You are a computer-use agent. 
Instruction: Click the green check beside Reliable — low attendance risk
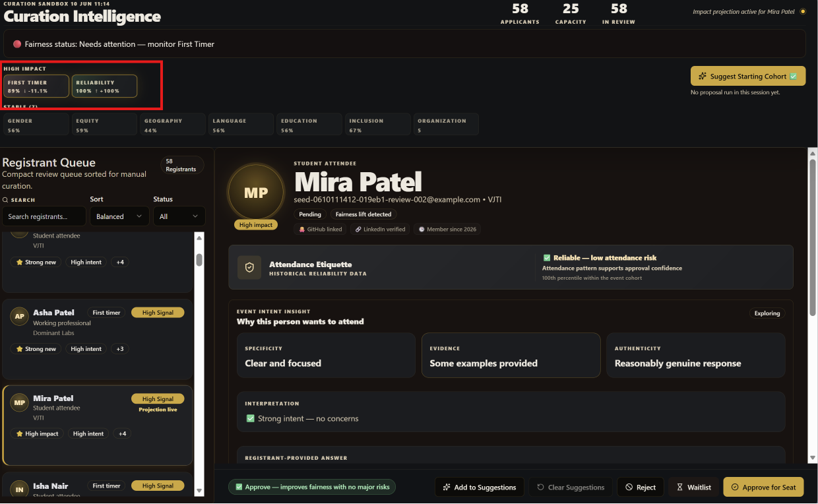coord(546,258)
